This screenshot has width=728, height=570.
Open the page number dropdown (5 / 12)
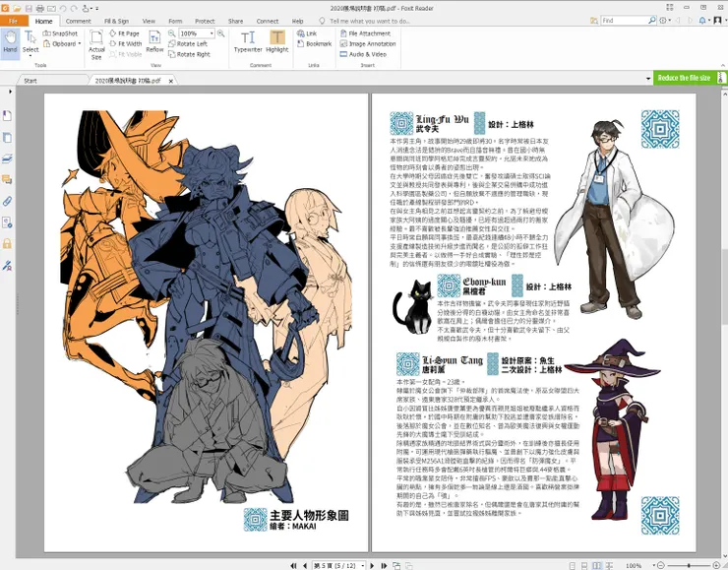361,565
